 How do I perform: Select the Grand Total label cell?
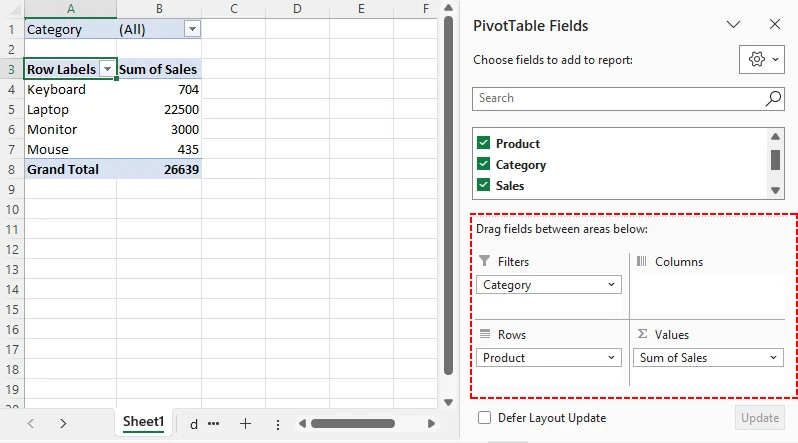click(70, 169)
